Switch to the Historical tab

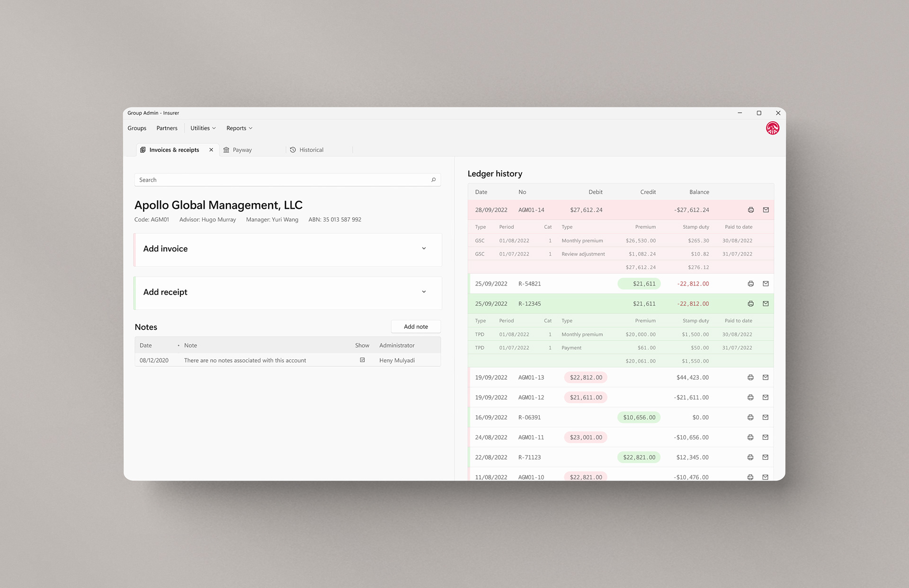tap(311, 150)
